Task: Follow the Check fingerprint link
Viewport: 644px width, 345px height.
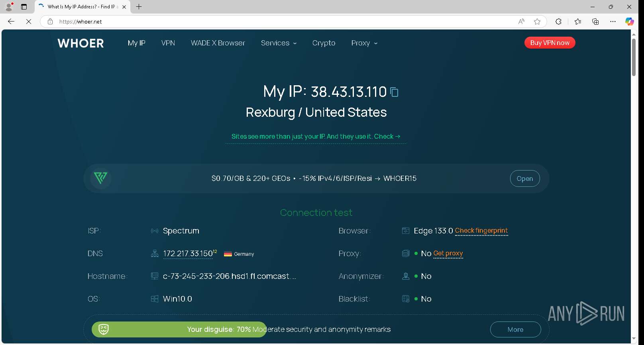Action: coord(481,231)
